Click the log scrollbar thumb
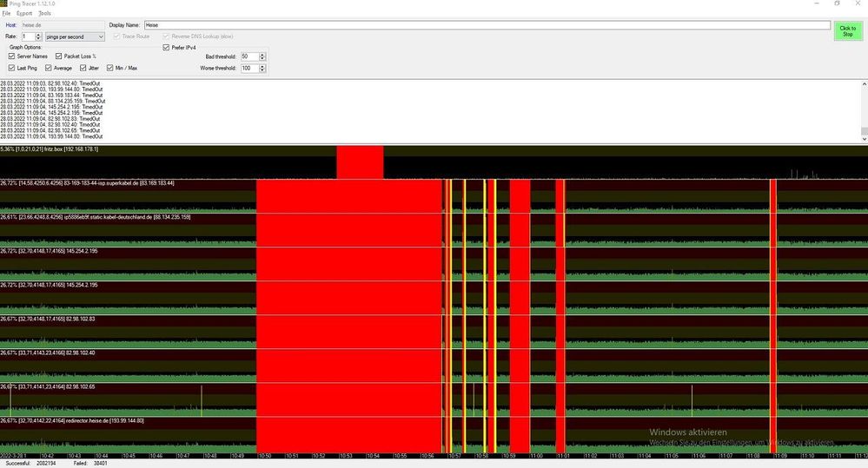Image resolution: width=868 pixels, height=468 pixels. point(865,131)
